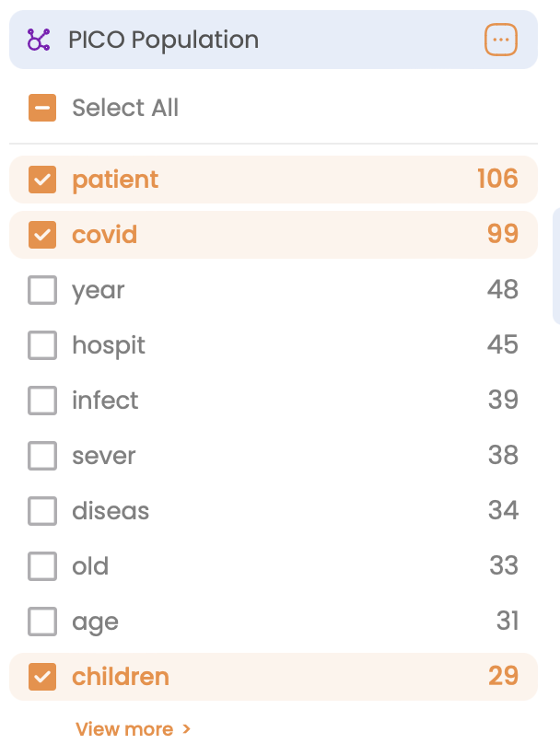Enable the infect filter checkbox
The width and height of the screenshot is (560, 744).
point(42,401)
